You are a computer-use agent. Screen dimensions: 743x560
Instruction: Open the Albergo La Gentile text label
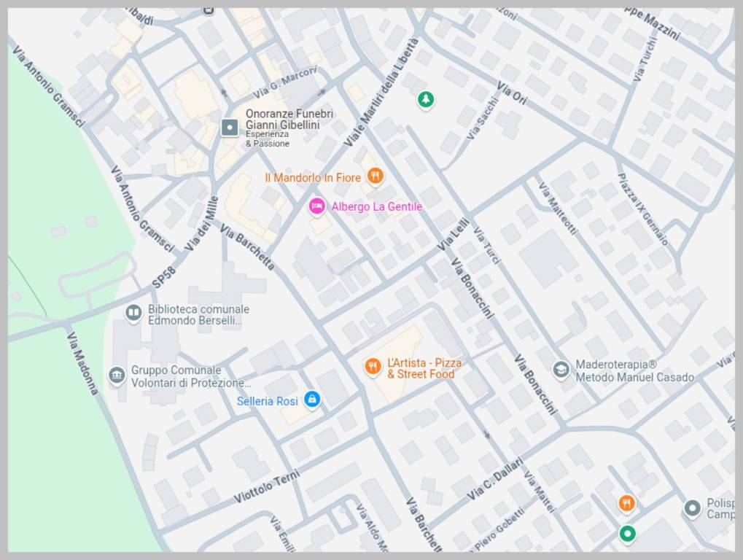pos(376,206)
